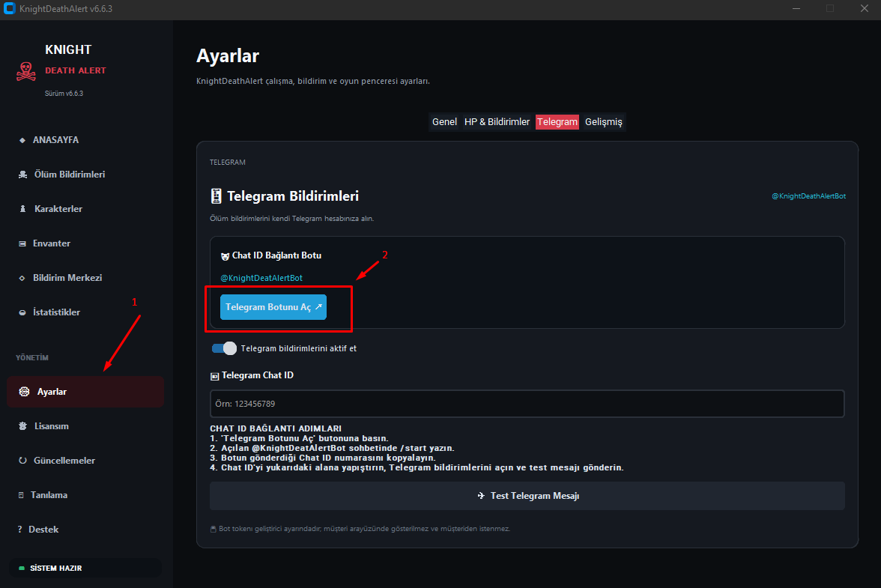Image resolution: width=881 pixels, height=588 pixels.
Task: Click the CHAT ID BAĞLANTI ADIMLARI heading
Action: pos(276,428)
